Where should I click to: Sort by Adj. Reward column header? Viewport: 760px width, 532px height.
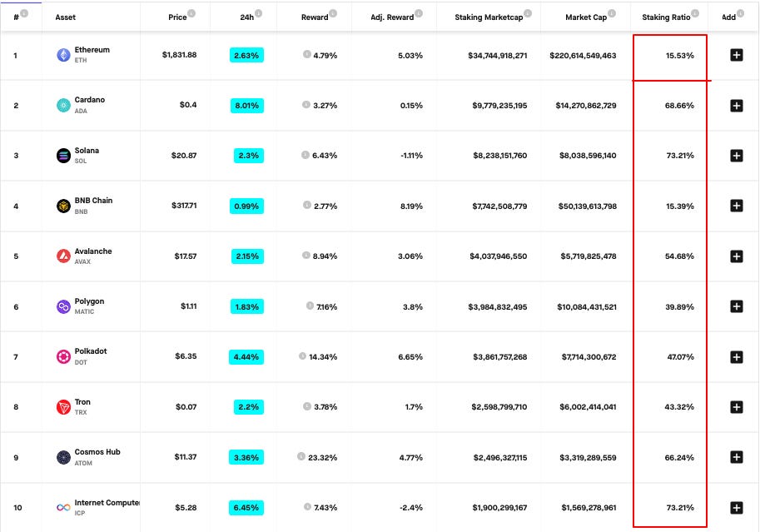click(392, 17)
